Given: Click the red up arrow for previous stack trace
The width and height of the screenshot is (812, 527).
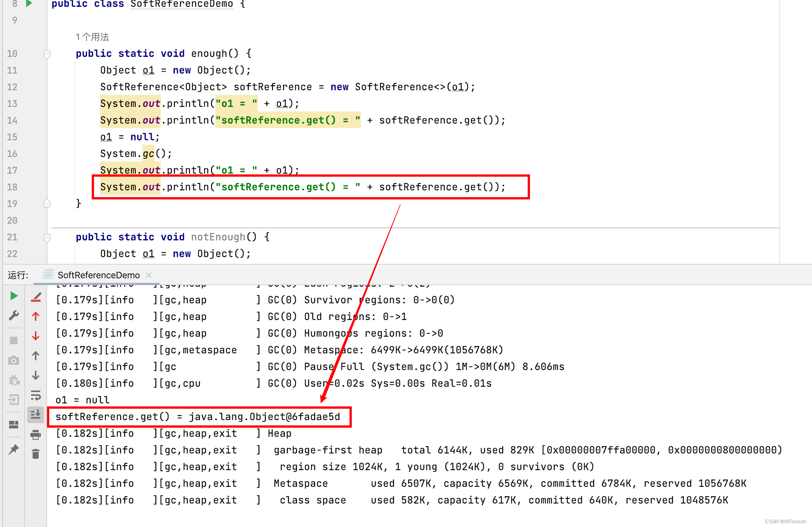Looking at the screenshot, I should pyautogui.click(x=36, y=316).
